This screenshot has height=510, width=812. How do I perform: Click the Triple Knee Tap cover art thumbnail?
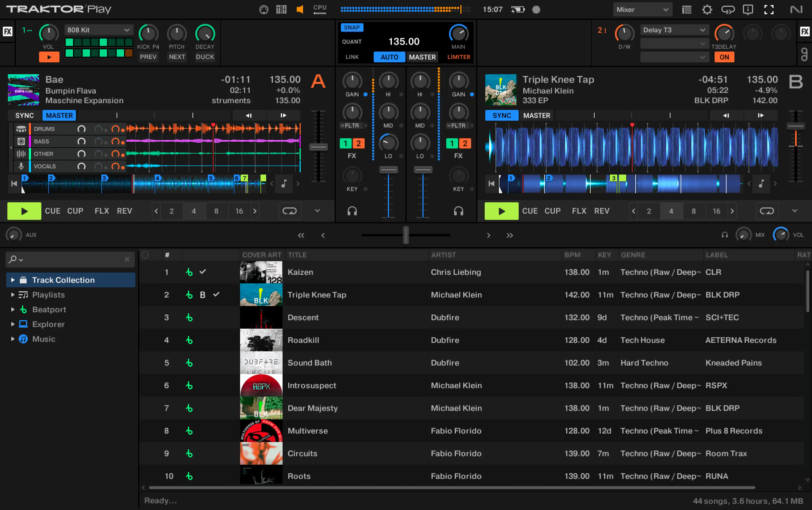(261, 294)
